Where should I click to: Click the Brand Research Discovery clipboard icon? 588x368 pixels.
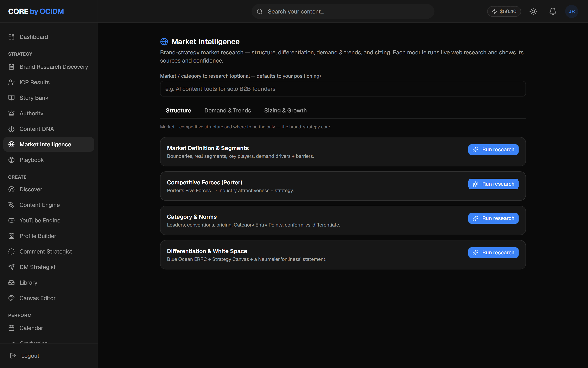pos(11,67)
